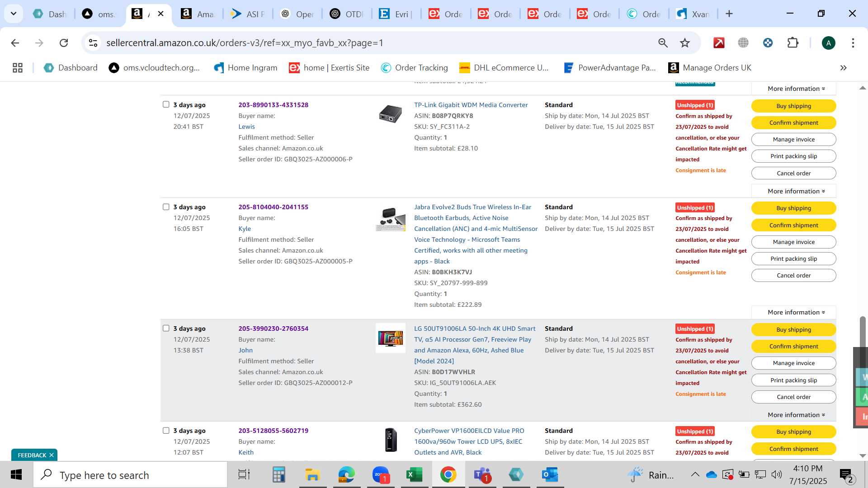
Task: Close the FEEDBACK widget
Action: tap(52, 455)
